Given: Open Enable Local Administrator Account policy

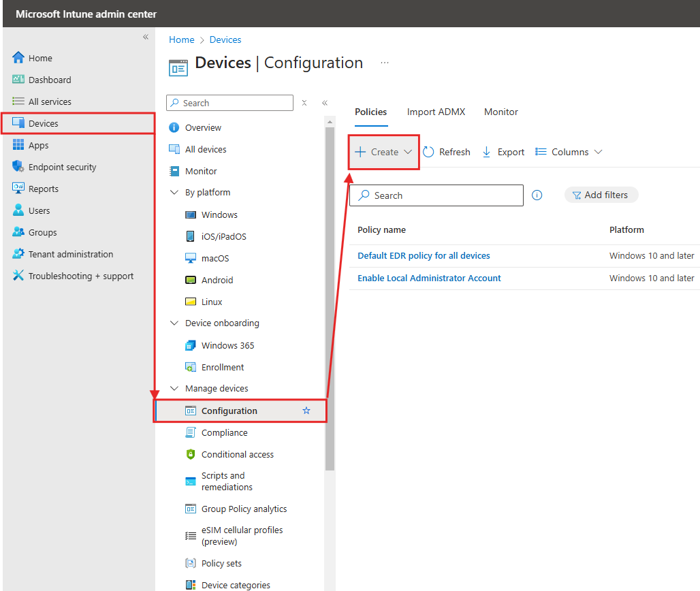Looking at the screenshot, I should tap(429, 278).
